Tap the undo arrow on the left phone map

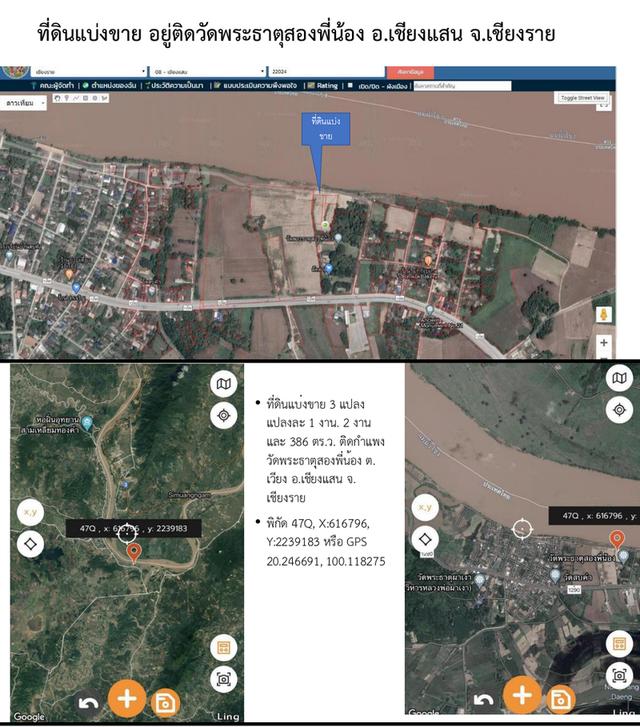tap(88, 704)
